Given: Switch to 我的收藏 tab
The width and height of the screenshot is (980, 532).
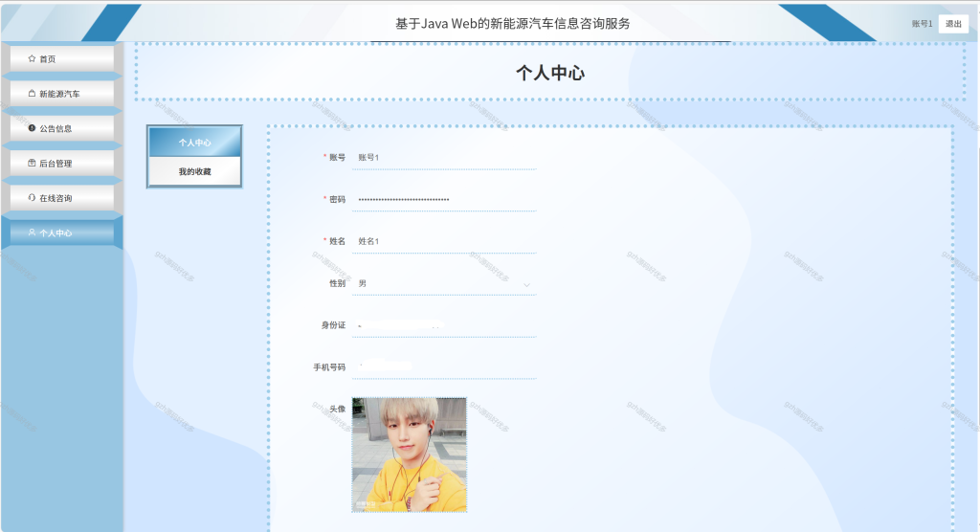Looking at the screenshot, I should tap(194, 171).
